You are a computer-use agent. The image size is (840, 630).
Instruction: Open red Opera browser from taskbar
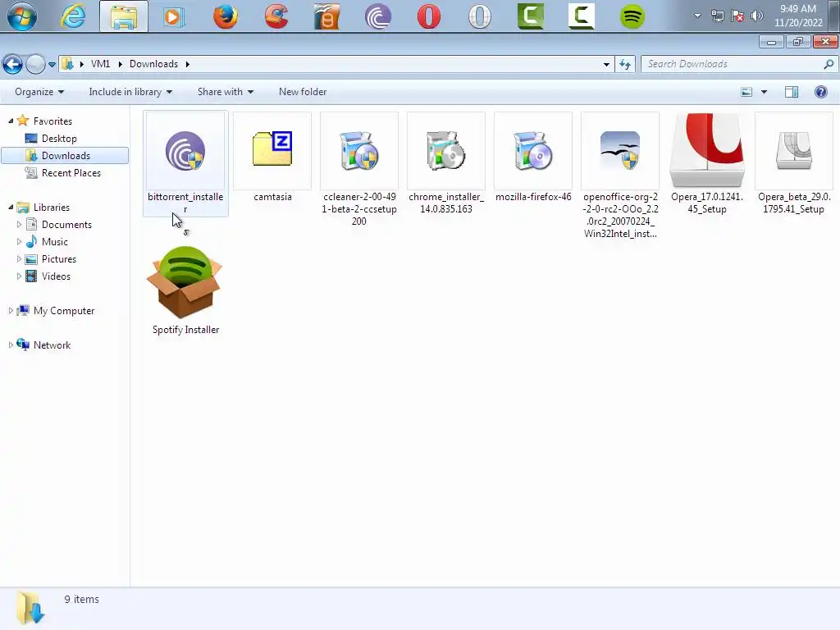point(428,16)
